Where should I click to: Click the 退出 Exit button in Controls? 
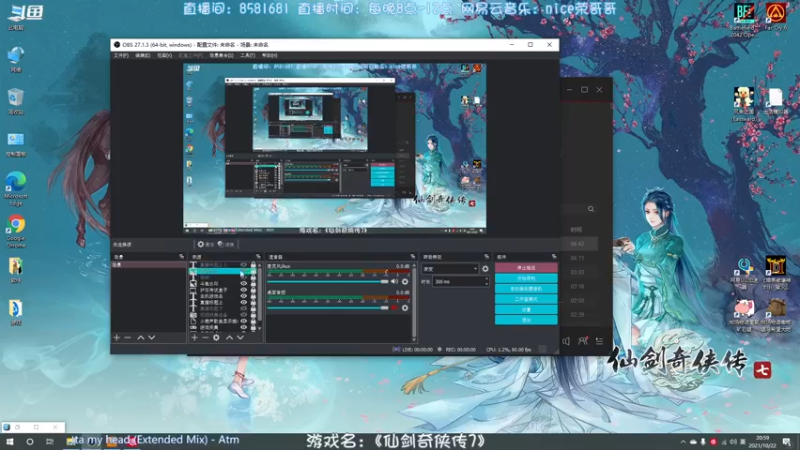pyautogui.click(x=526, y=320)
